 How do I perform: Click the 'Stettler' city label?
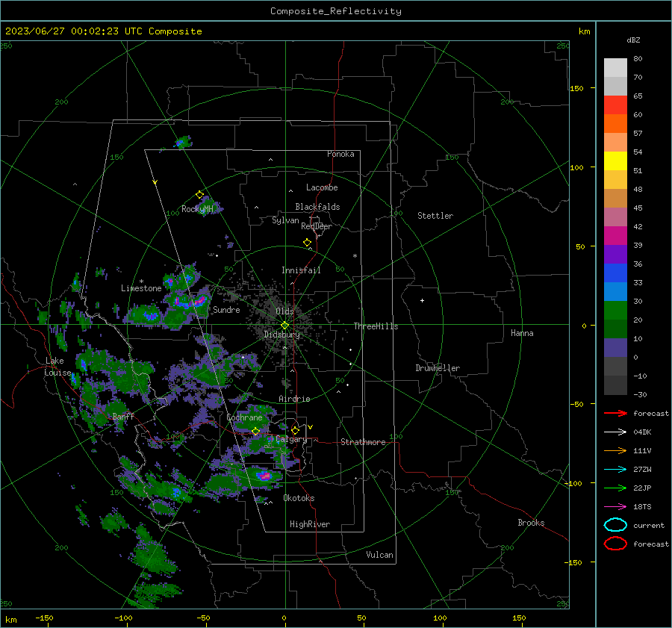point(435,216)
